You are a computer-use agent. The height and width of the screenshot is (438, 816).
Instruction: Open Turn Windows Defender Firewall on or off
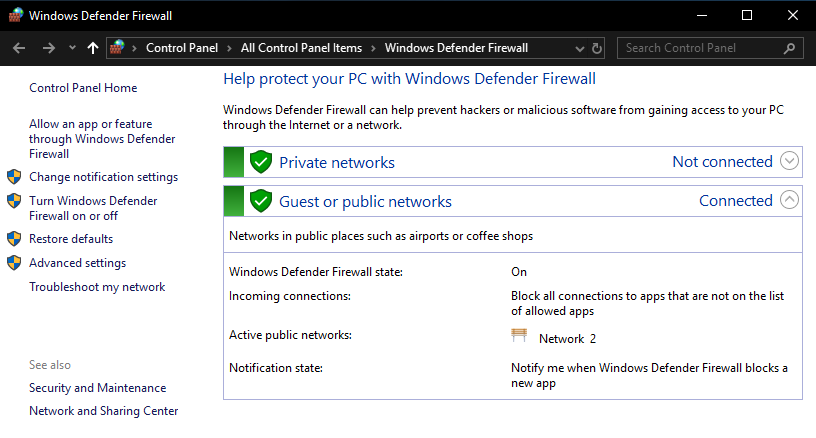93,208
